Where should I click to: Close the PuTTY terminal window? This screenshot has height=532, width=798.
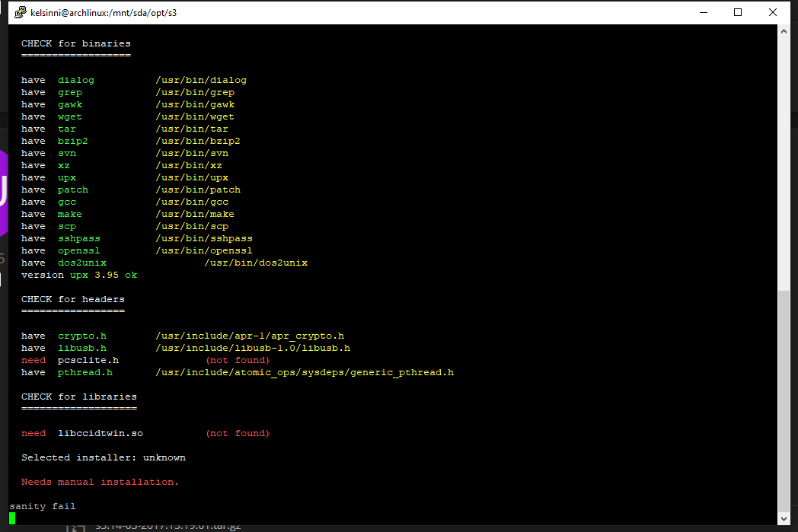773,12
